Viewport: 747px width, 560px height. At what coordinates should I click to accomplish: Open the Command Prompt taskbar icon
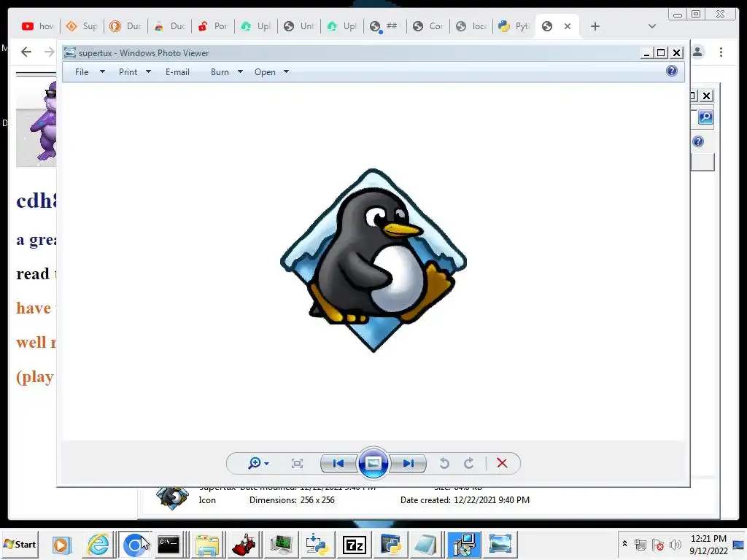pos(169,544)
